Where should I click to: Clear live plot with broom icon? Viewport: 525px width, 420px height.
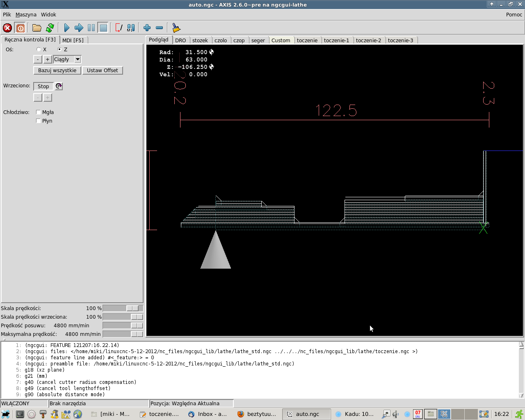[176, 28]
